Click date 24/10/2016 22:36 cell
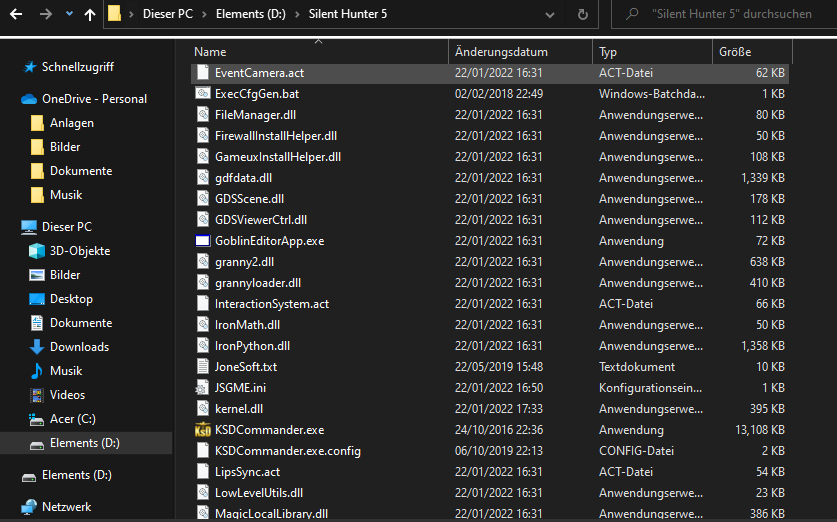Image resolution: width=837 pixels, height=522 pixels. pos(499,430)
